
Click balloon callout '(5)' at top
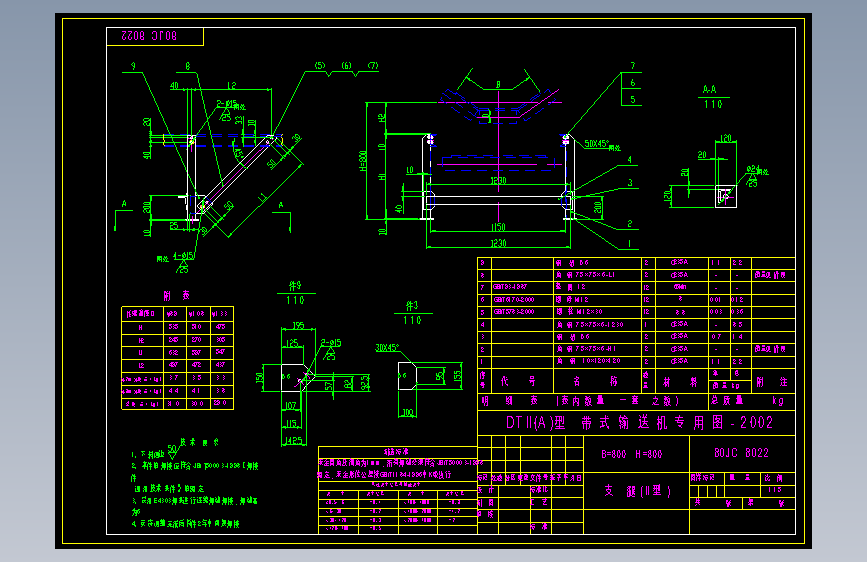(x=320, y=66)
